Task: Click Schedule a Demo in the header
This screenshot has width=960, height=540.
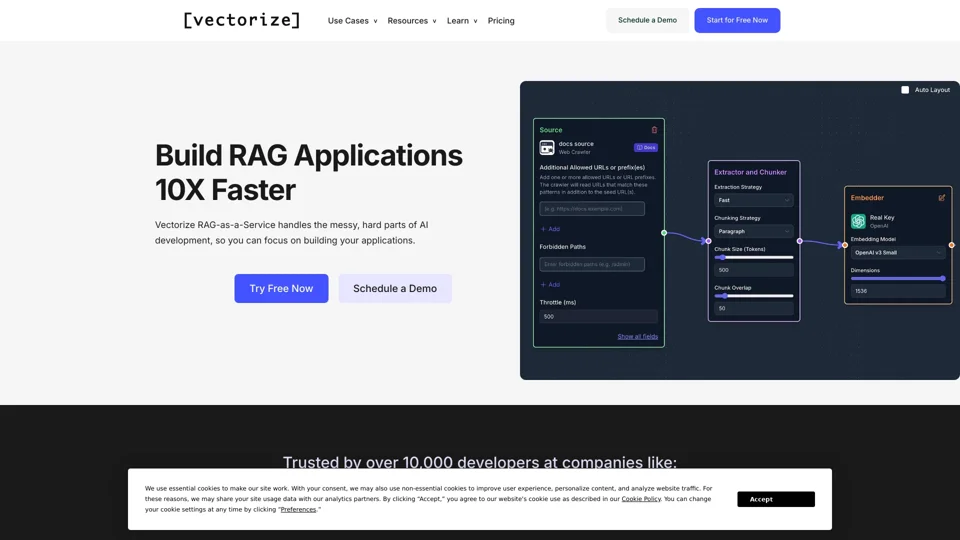Action: 647,20
